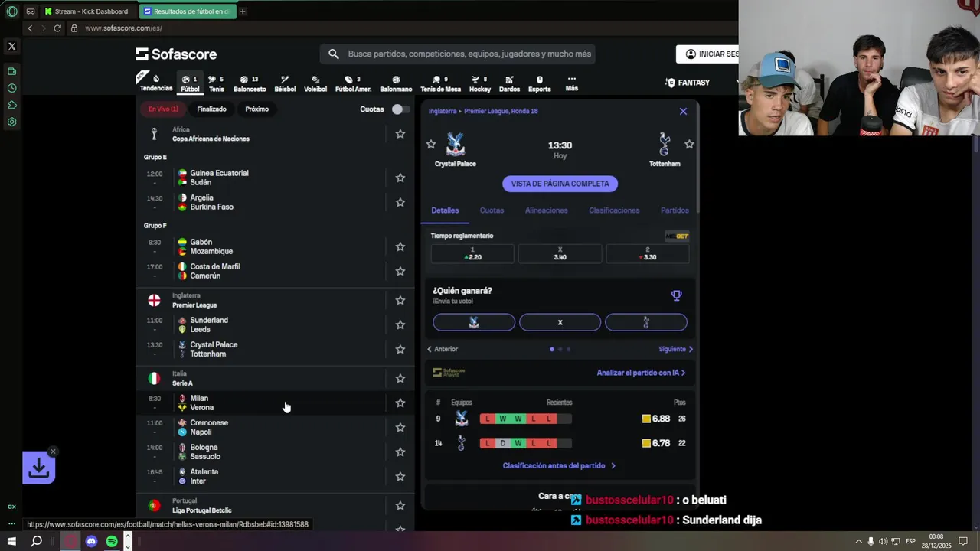The width and height of the screenshot is (980, 551).
Task: Switch to the Cuotas tab in match panel
Action: [x=492, y=210]
